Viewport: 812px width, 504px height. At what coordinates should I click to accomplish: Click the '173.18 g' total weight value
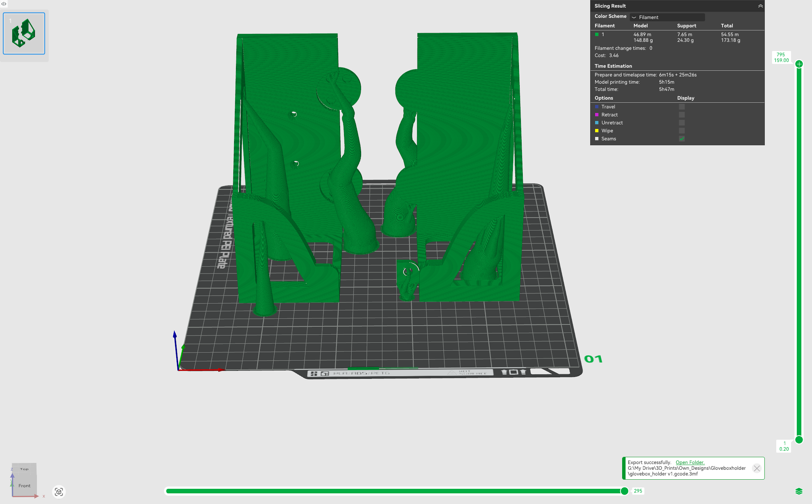[x=731, y=40]
